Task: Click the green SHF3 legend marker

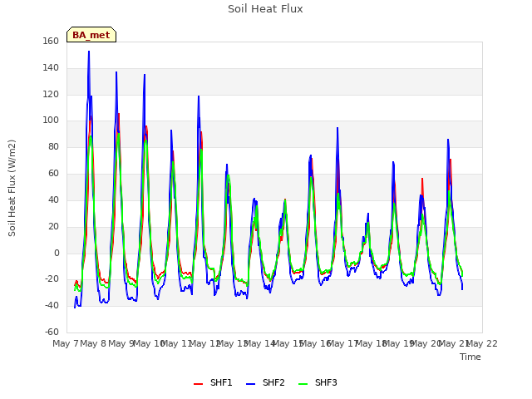Action: point(303,384)
